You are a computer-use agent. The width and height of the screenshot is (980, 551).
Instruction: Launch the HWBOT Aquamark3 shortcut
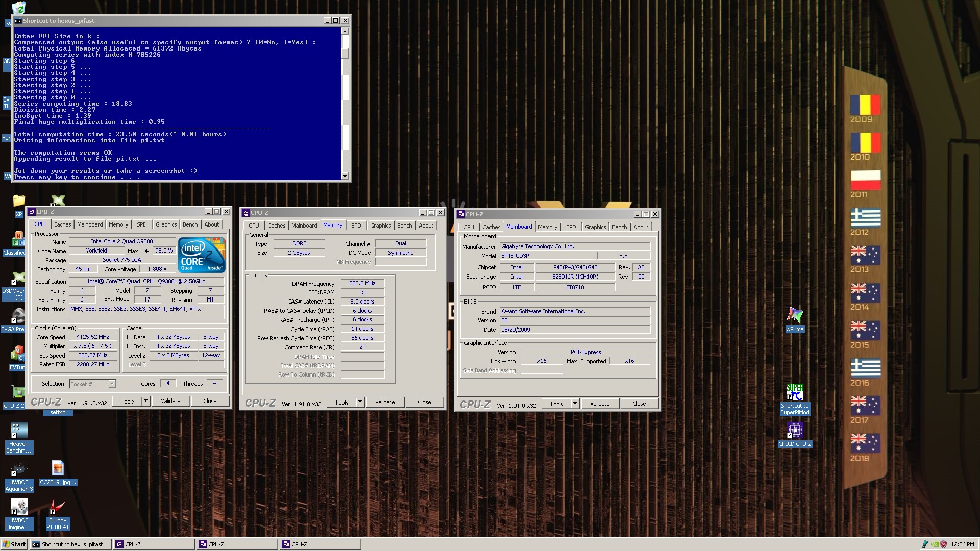point(19,477)
